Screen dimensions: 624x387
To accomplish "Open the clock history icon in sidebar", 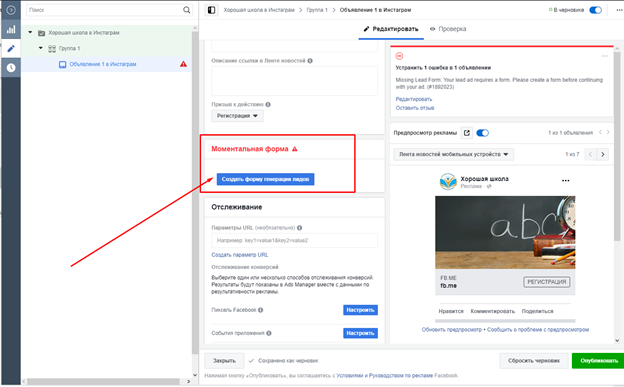I will pyautogui.click(x=11, y=68).
